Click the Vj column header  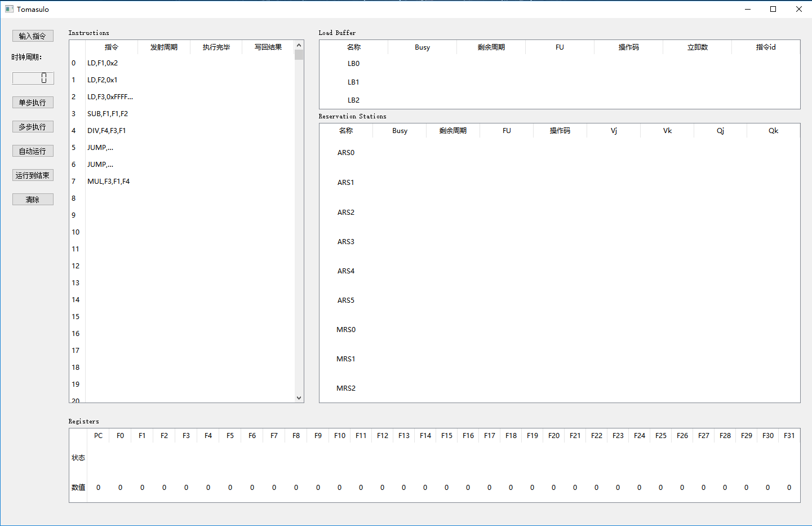614,131
